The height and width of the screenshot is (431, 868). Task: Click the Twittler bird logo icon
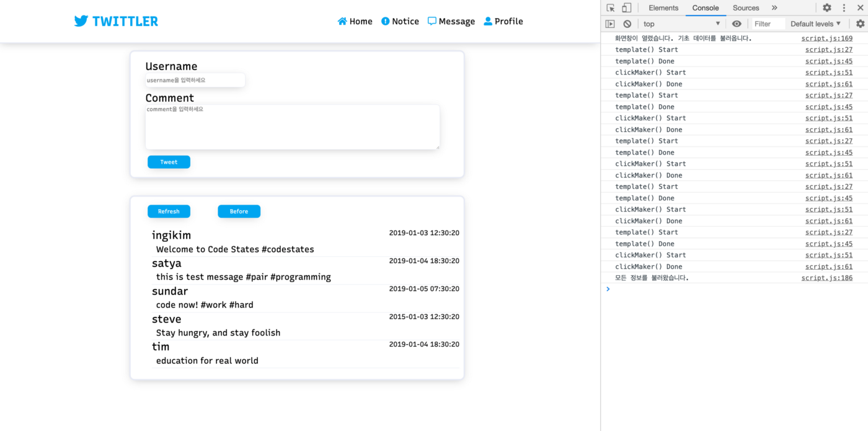pyautogui.click(x=81, y=21)
